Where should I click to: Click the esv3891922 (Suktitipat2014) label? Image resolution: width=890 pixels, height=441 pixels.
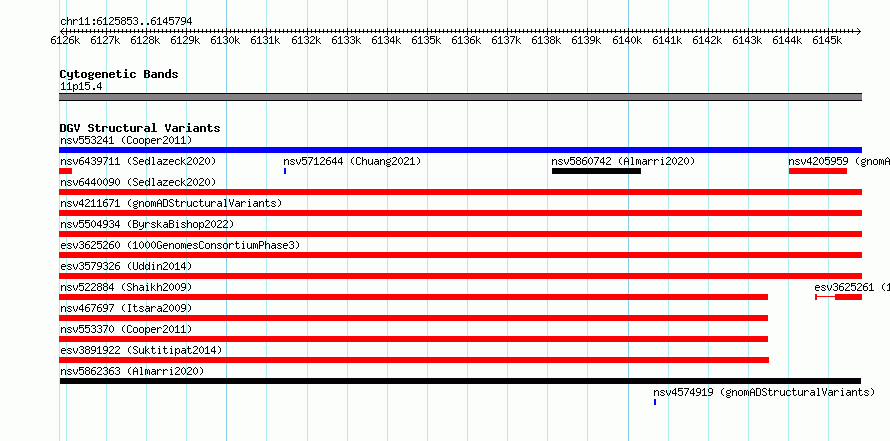pos(141,350)
